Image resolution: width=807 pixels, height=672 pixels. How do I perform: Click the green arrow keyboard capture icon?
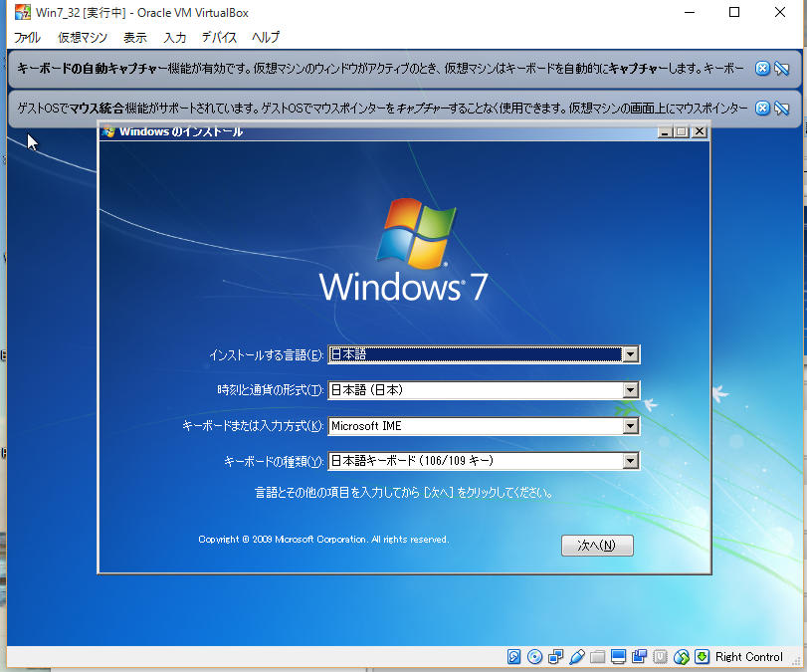point(702,656)
